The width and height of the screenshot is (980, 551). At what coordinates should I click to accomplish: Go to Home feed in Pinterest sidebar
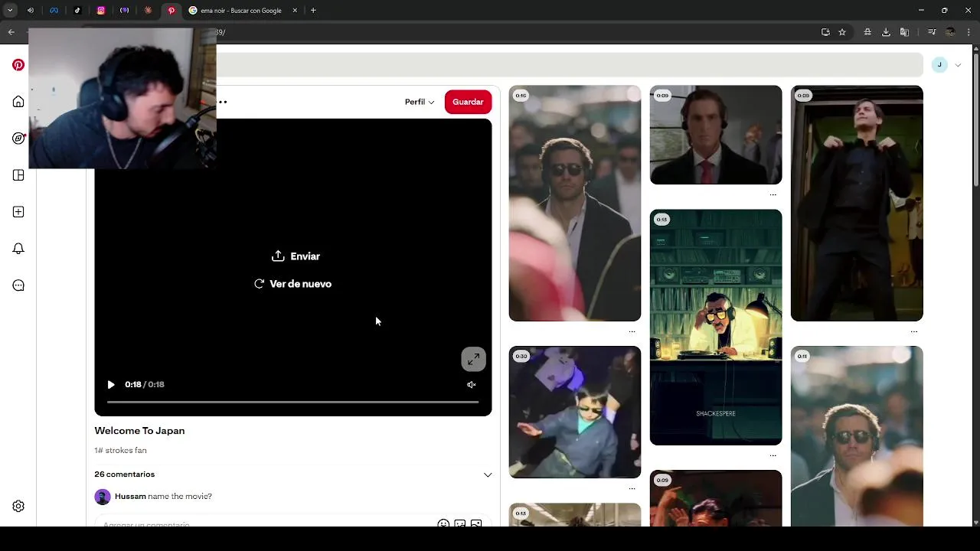(18, 102)
